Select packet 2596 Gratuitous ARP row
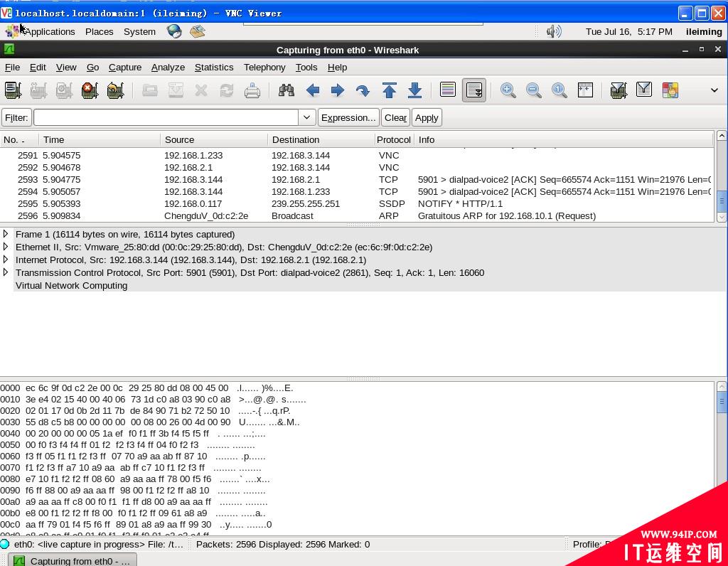 pos(357,216)
